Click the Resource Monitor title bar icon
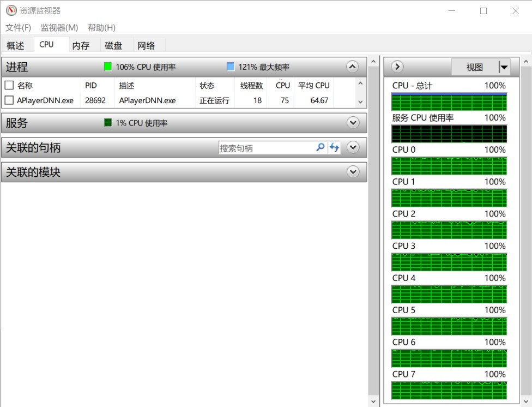 tap(11, 10)
